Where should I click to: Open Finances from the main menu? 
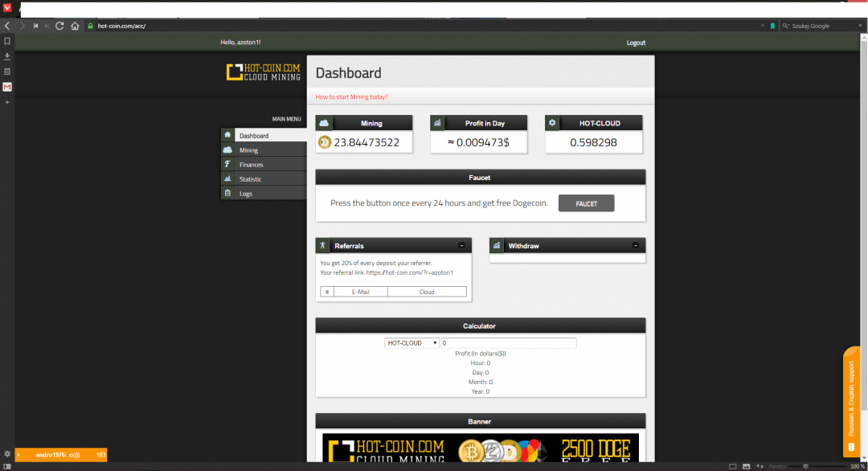point(251,165)
